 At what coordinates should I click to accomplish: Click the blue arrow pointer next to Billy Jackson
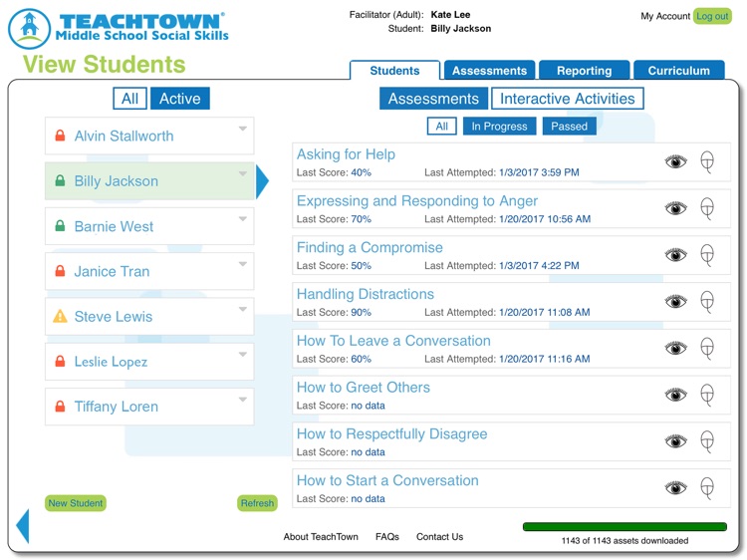pyautogui.click(x=263, y=181)
